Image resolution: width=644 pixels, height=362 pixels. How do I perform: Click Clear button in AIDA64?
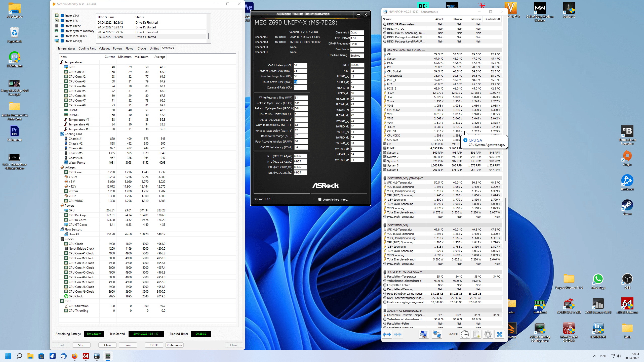tap(108, 345)
